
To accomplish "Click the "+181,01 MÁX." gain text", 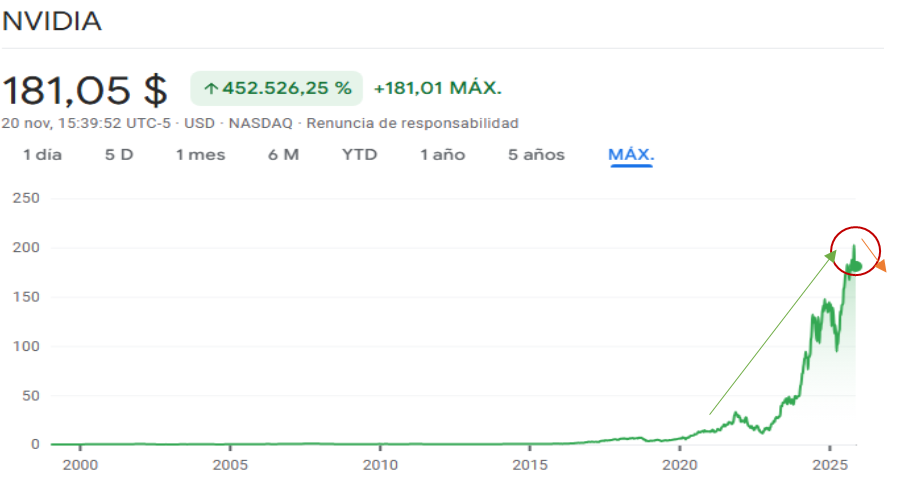I will click(437, 89).
